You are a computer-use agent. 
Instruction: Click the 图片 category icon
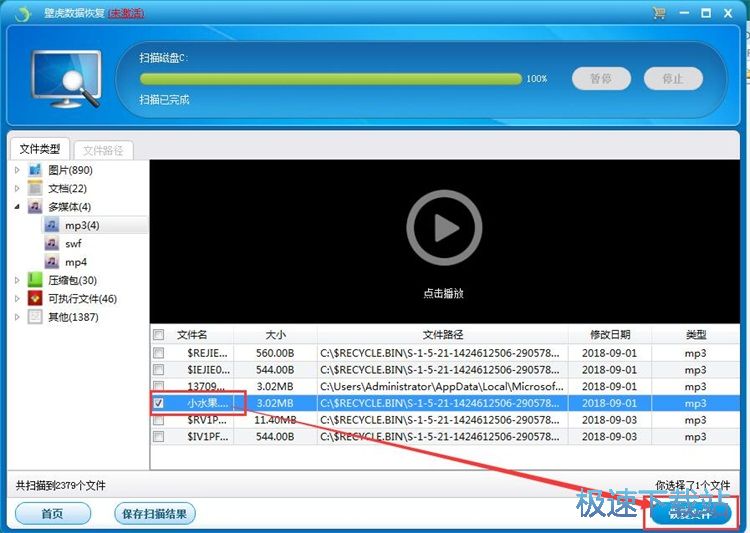(35, 170)
